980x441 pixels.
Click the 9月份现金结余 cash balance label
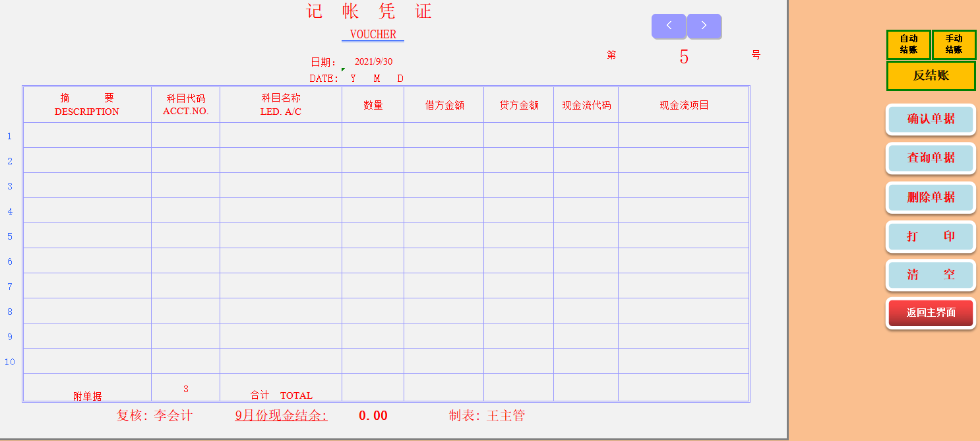[x=280, y=415]
